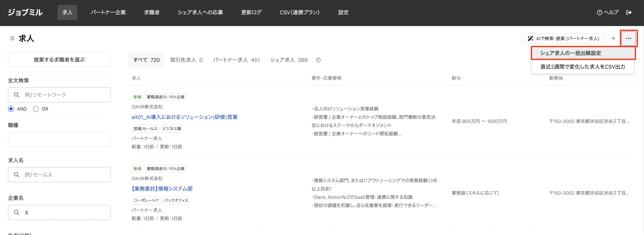Viewport: 644px width, 235px height.
Task: Toggle the hamburger sidebar icon beside 求人
Action: tap(12, 38)
